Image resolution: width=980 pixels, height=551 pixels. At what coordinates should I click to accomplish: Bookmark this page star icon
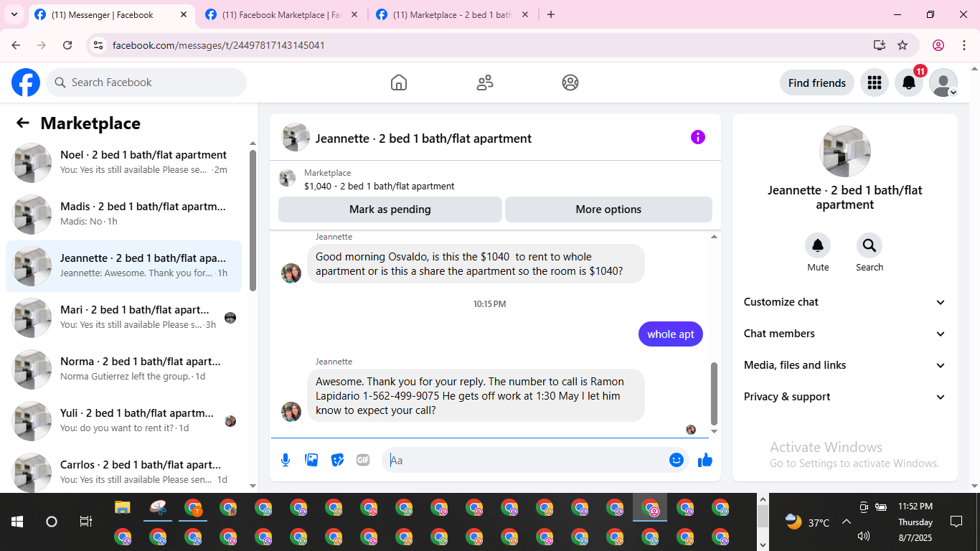[903, 45]
